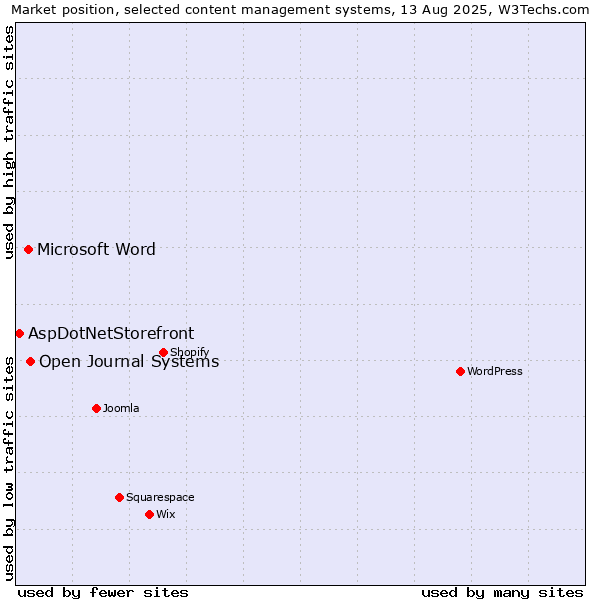
Task: Select the Open Journal Systems data point
Action: pos(31,361)
